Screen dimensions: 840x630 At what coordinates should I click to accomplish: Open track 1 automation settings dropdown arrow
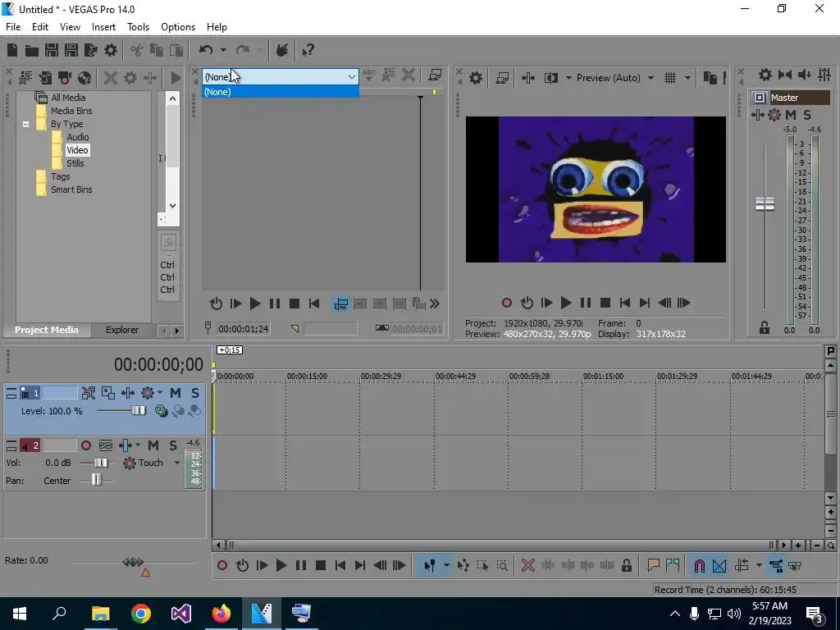coord(160,393)
